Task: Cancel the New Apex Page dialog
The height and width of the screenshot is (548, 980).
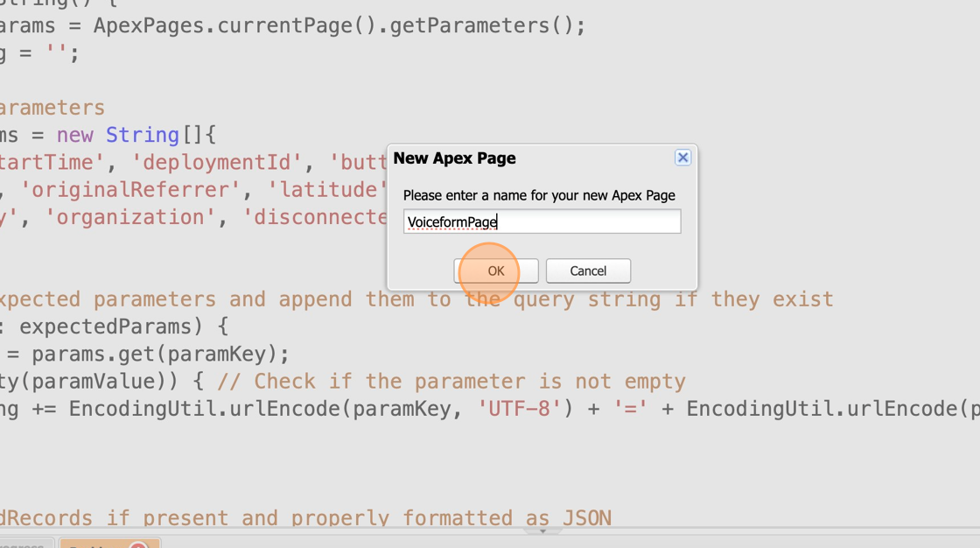Action: click(x=588, y=270)
